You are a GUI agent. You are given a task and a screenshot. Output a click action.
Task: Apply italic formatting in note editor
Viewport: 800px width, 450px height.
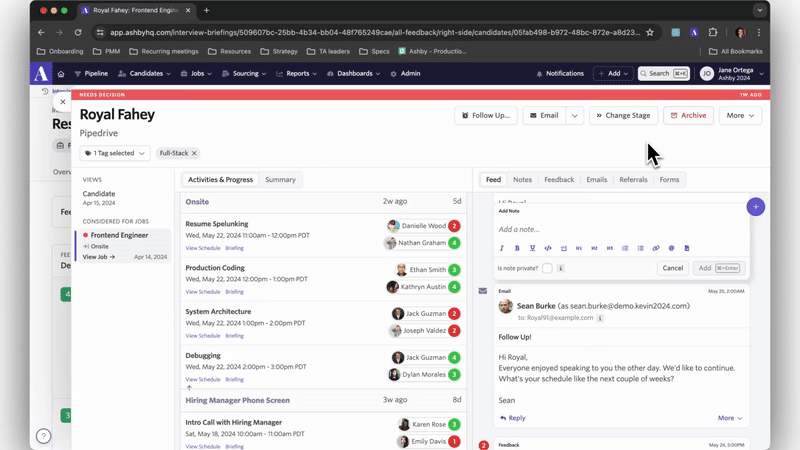(x=502, y=248)
